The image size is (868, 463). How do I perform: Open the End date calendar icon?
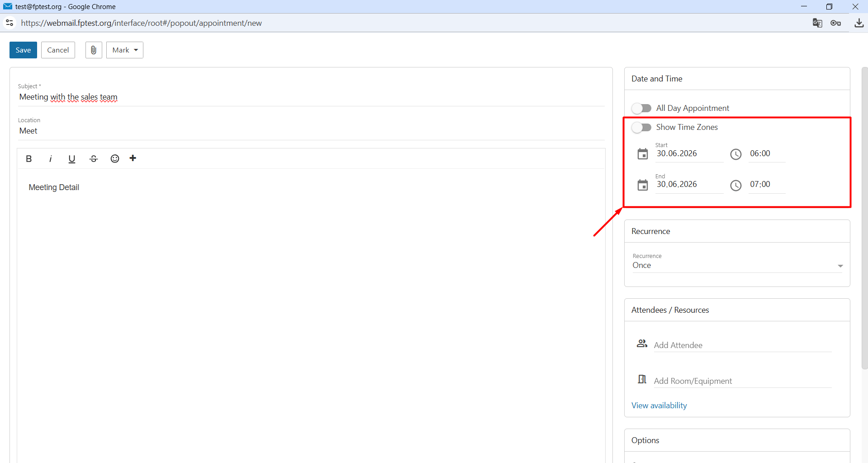point(643,185)
